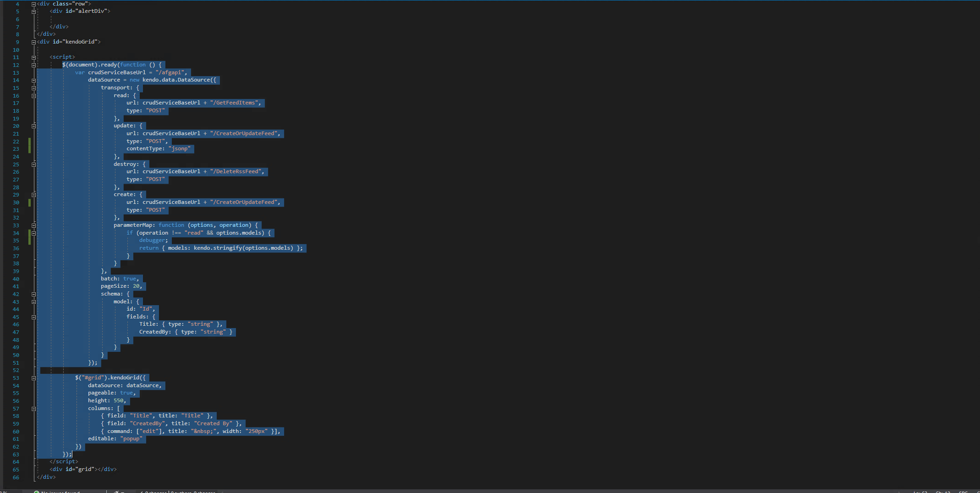Screen dimensions: 980x493
Task: Click the "#grid" selector string
Action: point(94,378)
